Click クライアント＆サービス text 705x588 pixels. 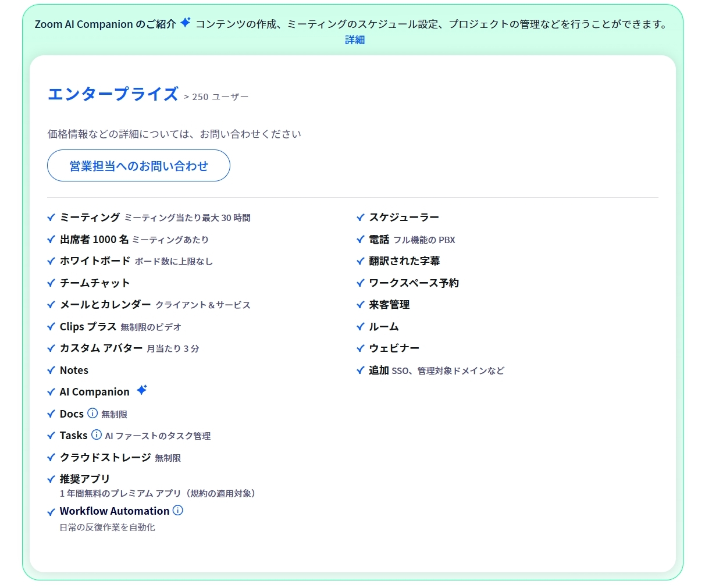pos(203,305)
